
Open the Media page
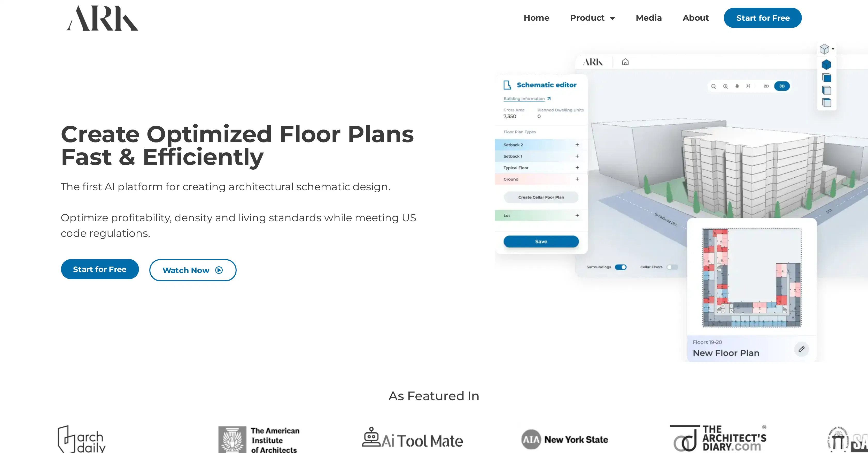pos(649,18)
